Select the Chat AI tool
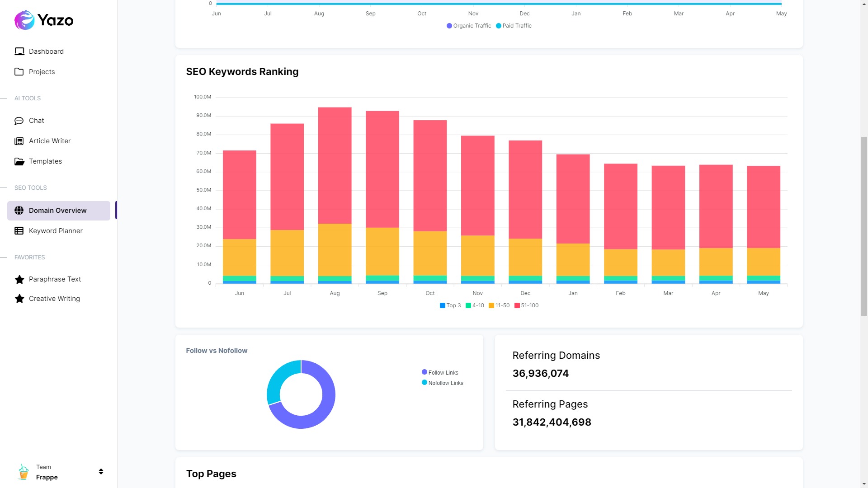Screen dimensions: 868x488 tap(36, 120)
